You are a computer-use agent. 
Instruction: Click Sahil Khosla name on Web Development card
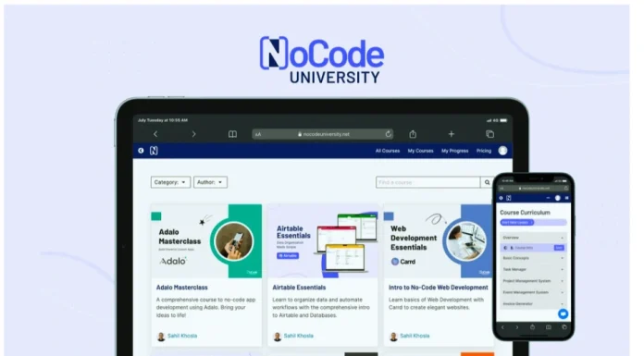[x=415, y=336]
